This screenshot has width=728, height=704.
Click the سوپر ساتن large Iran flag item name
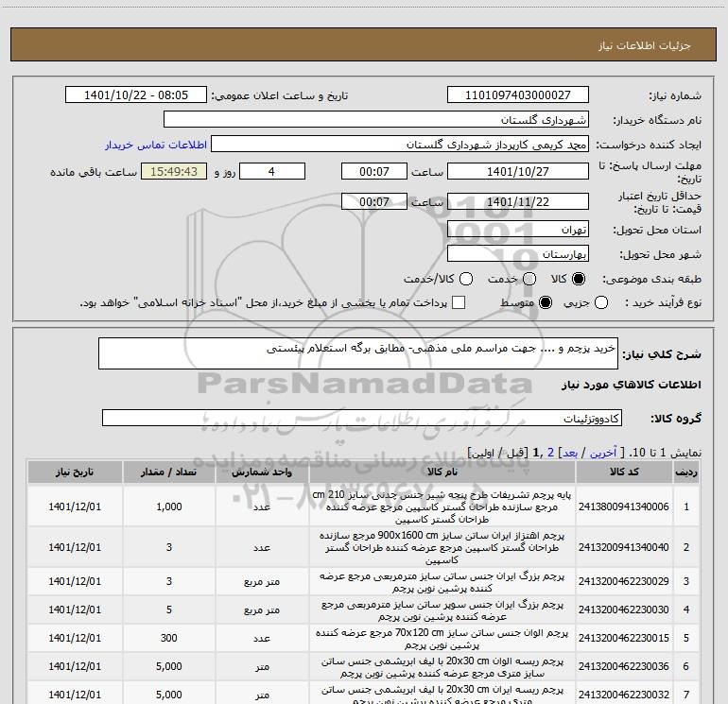tap(442, 610)
